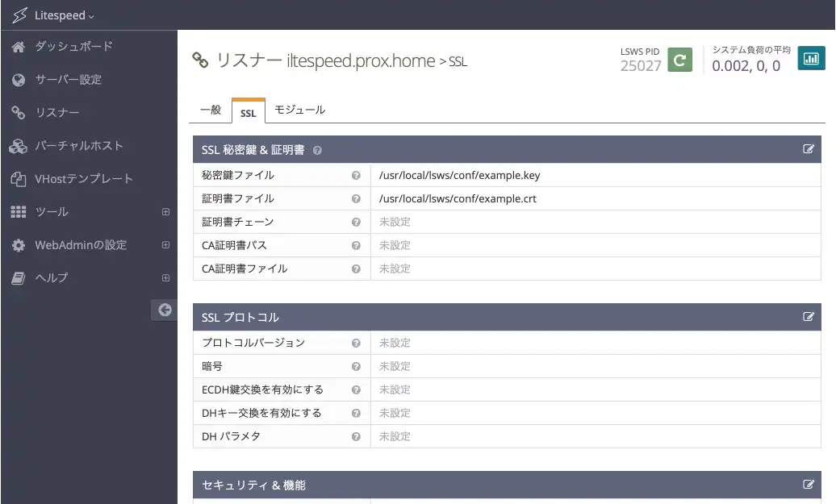Click the /usr/local/lsws/conf/example.crt value
Viewport: 836px width, 504px height.
click(458, 198)
